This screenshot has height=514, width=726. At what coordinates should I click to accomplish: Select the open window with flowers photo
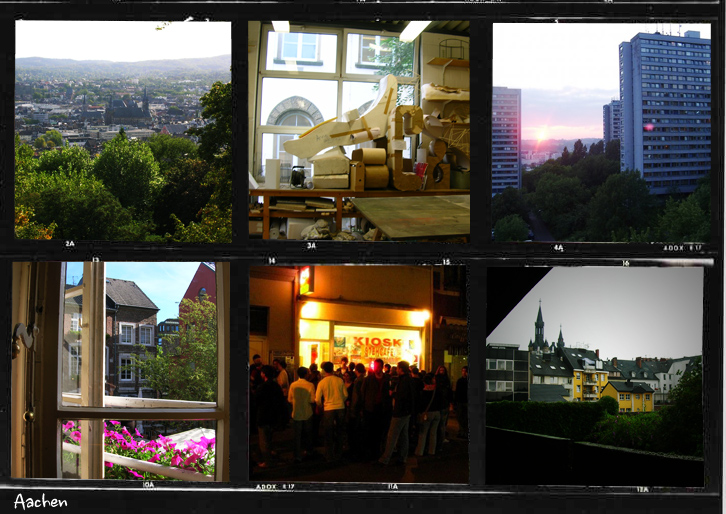tap(120, 372)
